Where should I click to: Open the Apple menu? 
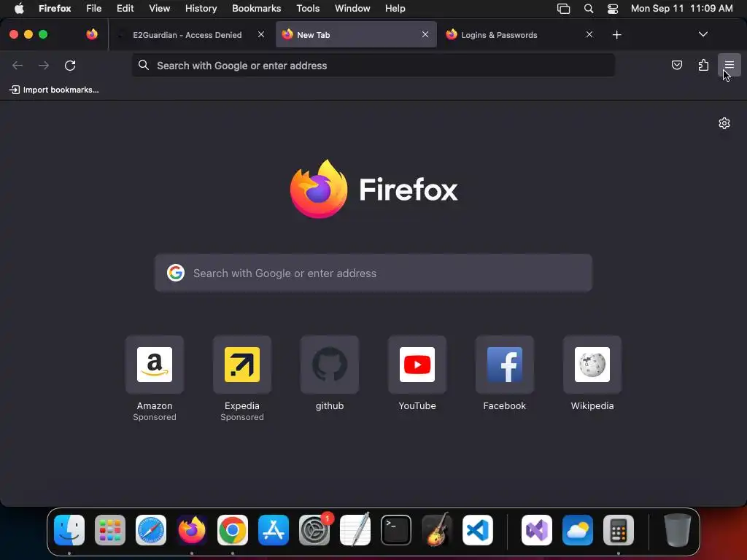(x=19, y=8)
